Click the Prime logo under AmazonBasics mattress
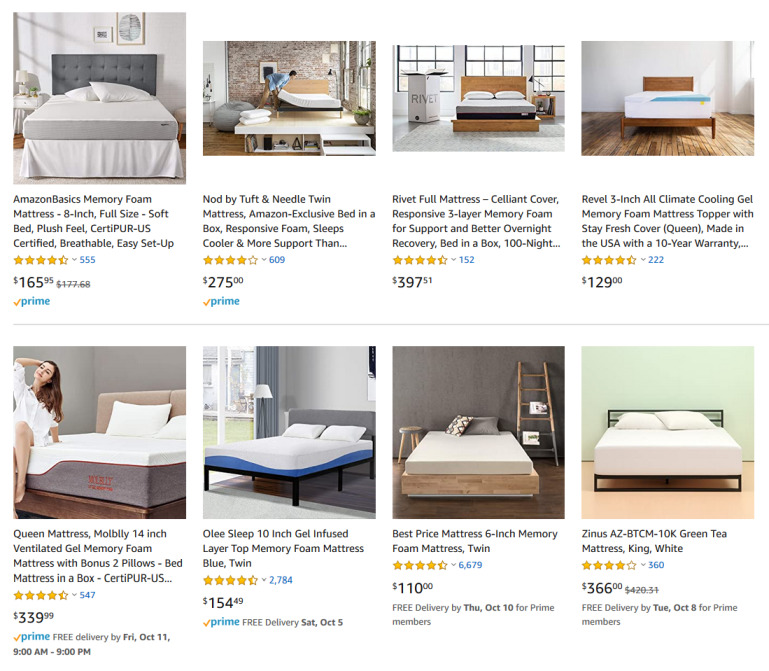Screen dimensions: 769x671 (x=32, y=301)
